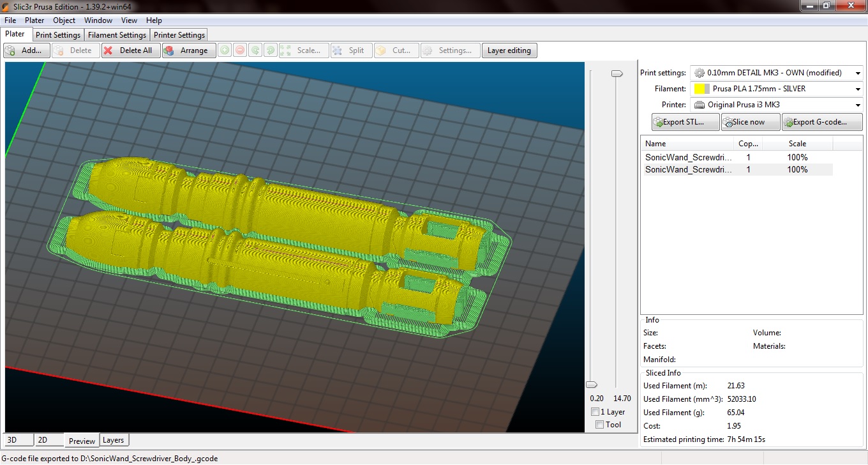
Task: Switch to the Layers view tab
Action: [114, 439]
